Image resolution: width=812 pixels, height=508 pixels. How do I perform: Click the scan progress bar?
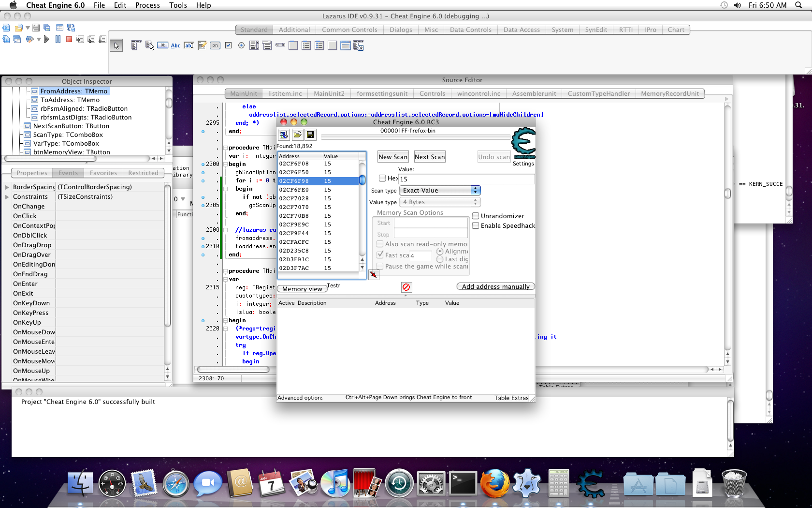coord(416,137)
